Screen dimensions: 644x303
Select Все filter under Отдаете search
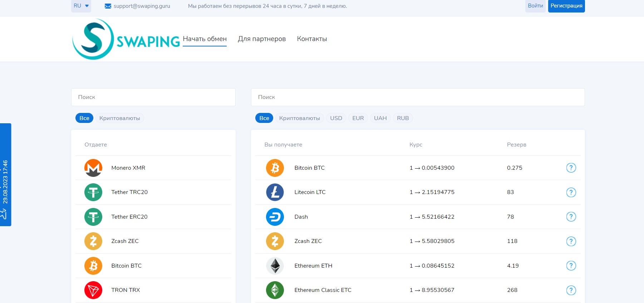[x=84, y=118]
